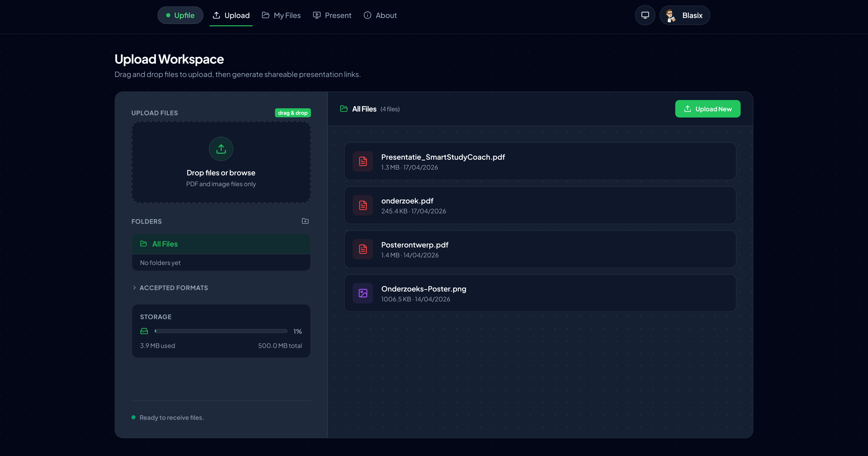Click the Upload Workspace heading

click(169, 59)
